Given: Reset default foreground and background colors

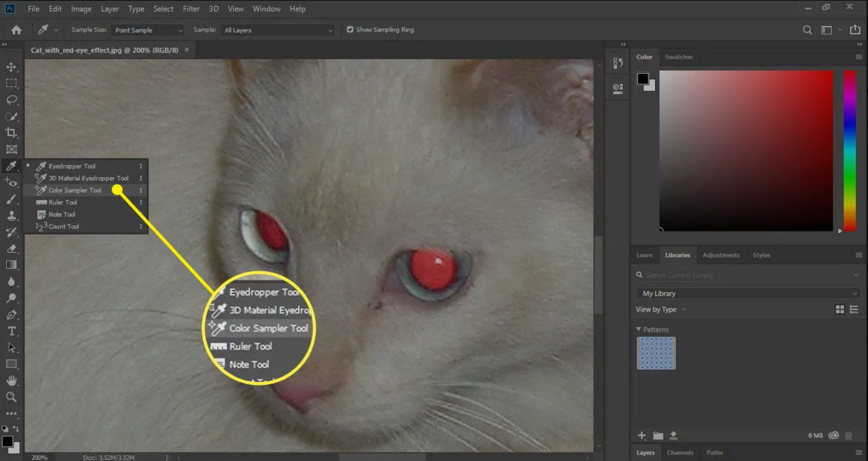Looking at the screenshot, I should 5,429.
